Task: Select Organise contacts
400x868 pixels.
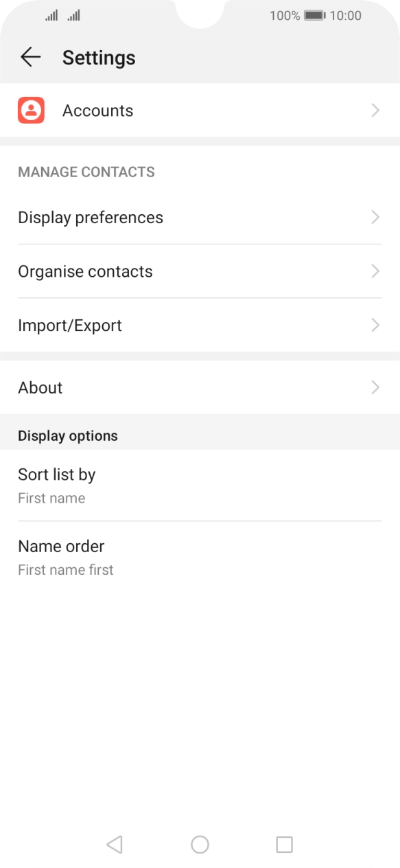Action: click(x=85, y=271)
